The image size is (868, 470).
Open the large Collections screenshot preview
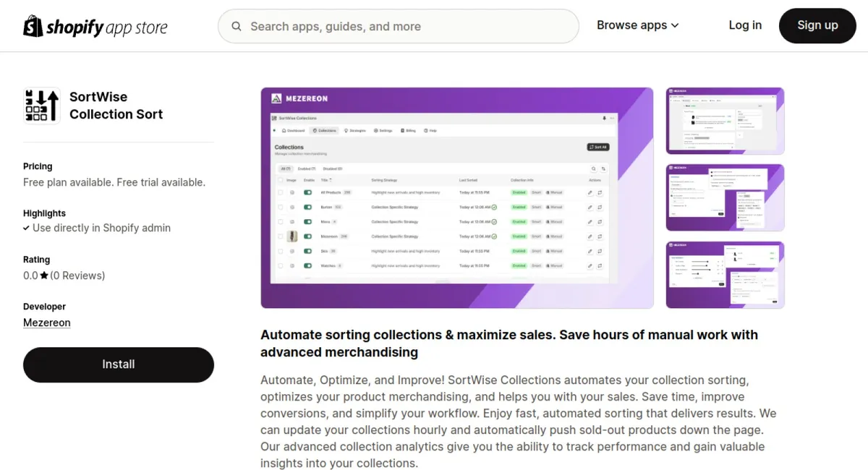click(457, 198)
